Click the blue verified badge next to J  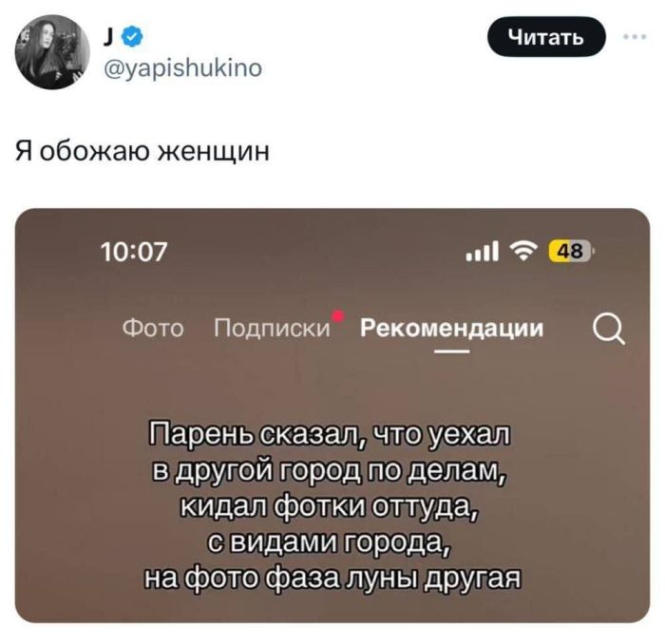[x=132, y=37]
